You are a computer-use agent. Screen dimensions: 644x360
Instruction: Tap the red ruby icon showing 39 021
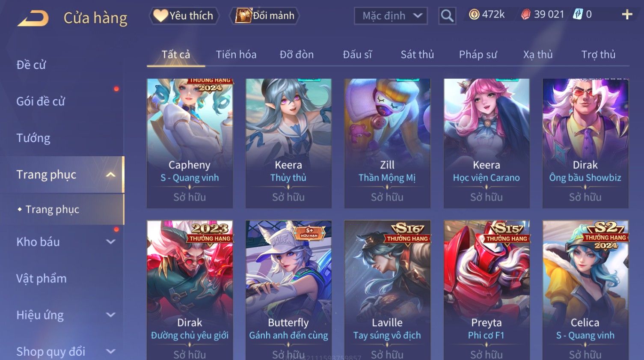pos(525,15)
